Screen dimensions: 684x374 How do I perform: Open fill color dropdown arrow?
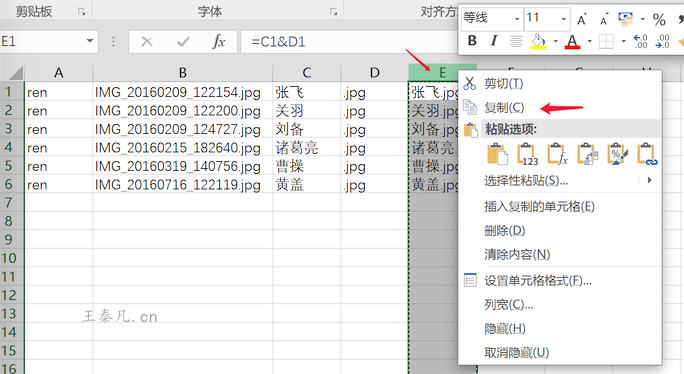555,41
